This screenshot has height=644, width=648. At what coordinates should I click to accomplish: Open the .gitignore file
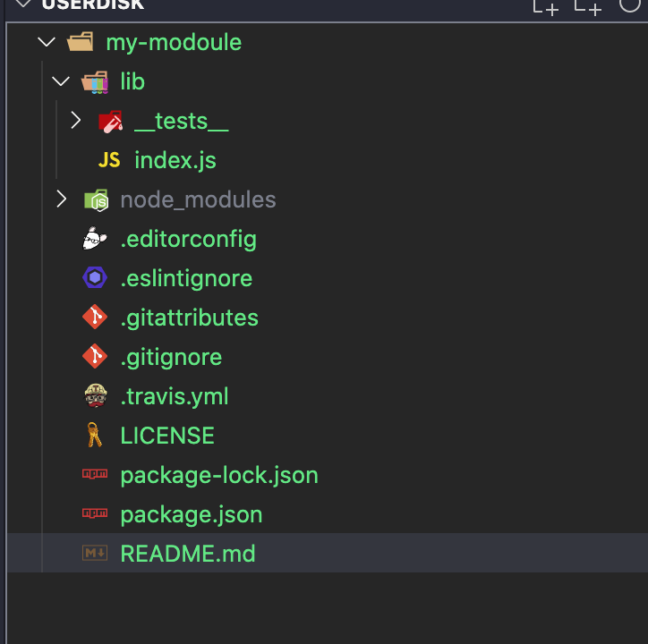[171, 357]
